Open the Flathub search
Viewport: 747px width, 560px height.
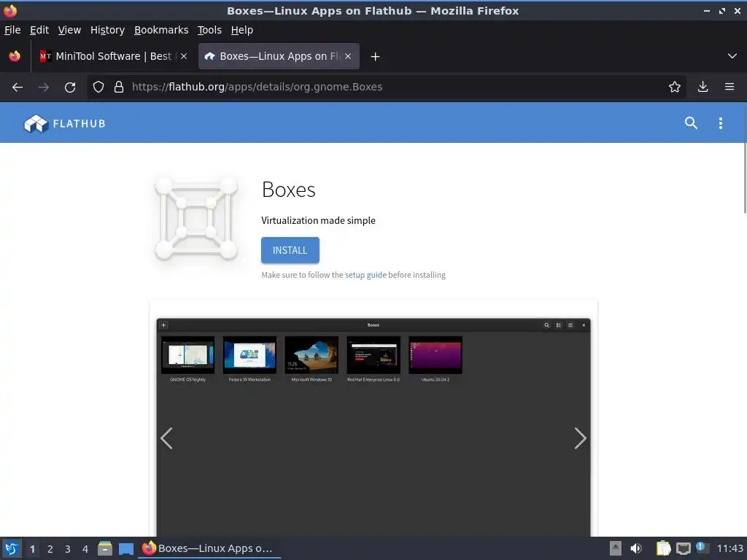(x=691, y=123)
